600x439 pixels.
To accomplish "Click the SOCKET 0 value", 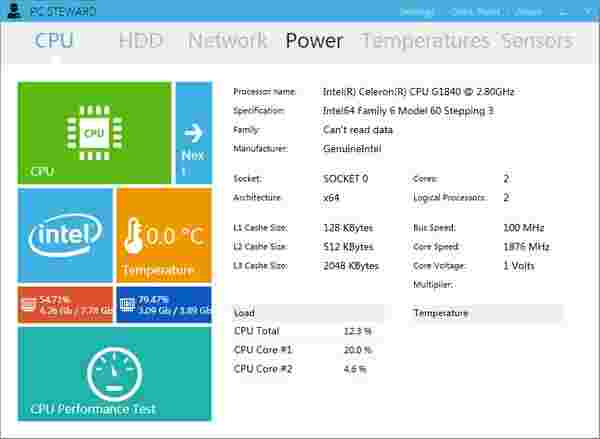I will tap(346, 179).
